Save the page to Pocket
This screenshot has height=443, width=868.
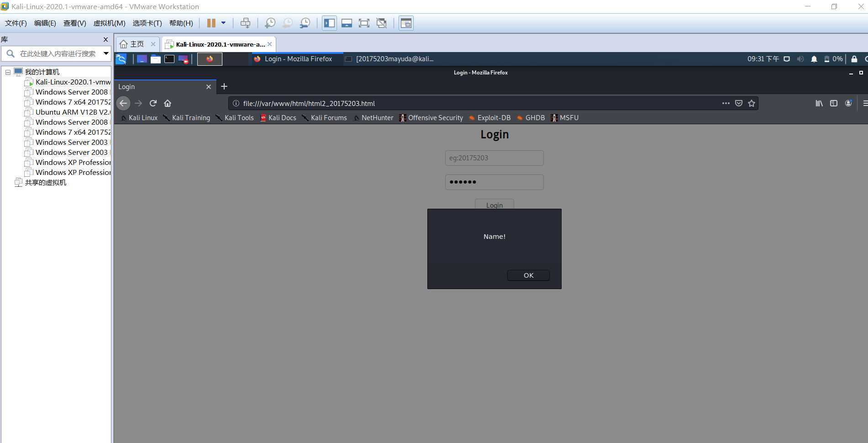[x=739, y=103]
